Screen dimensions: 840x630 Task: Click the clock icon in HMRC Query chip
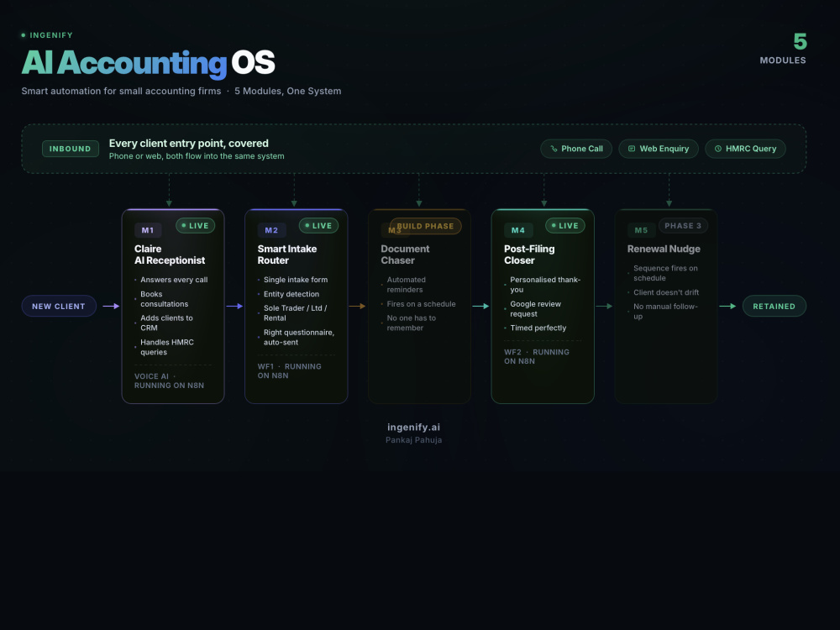tap(718, 149)
